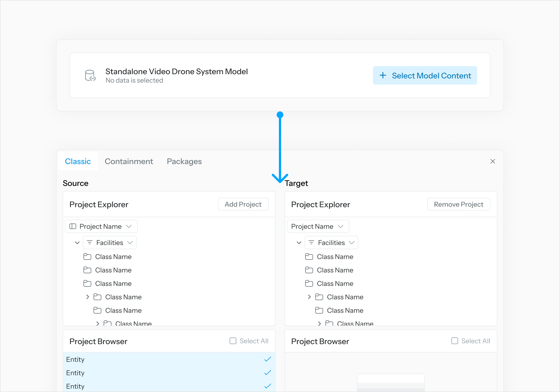Open source Project Name dropdown
560x392 pixels.
tap(129, 226)
